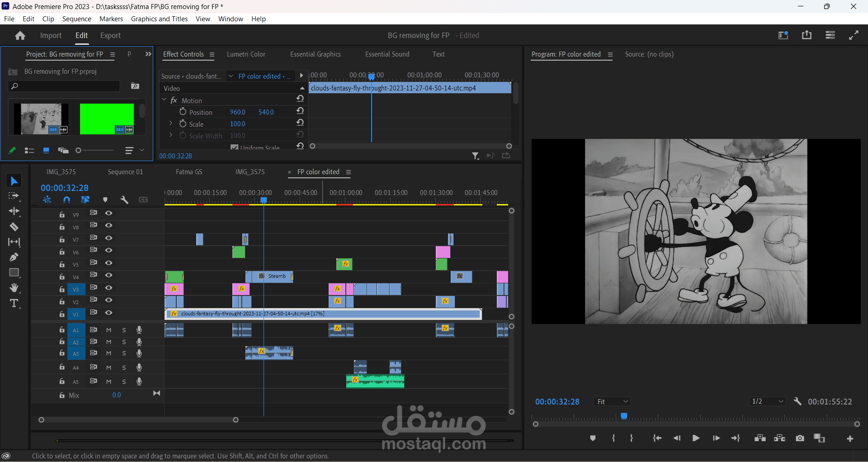This screenshot has width=868, height=462.
Task: Toggle the Position animation stopwatch
Action: (x=183, y=111)
